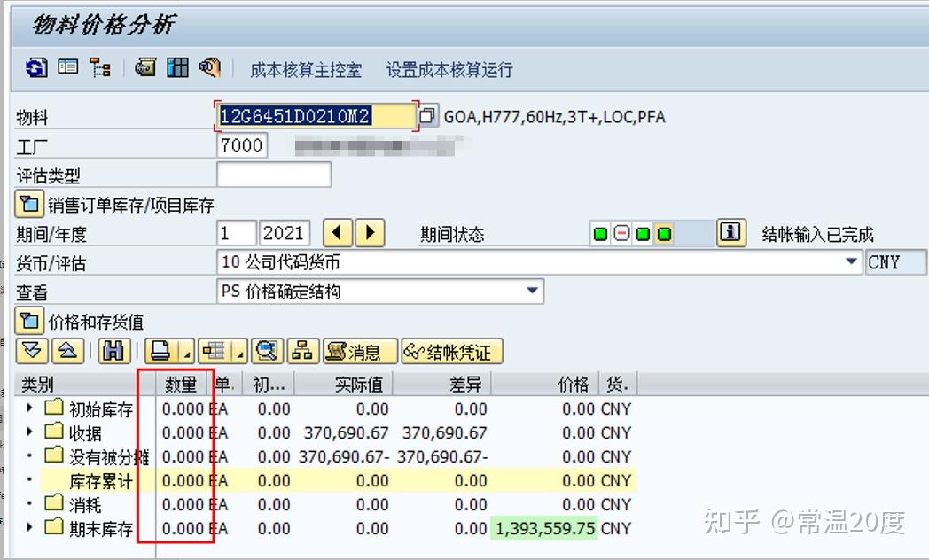Screen dimensions: 929x560
Task: Open 结帐凭证 closing document
Action: (x=452, y=352)
